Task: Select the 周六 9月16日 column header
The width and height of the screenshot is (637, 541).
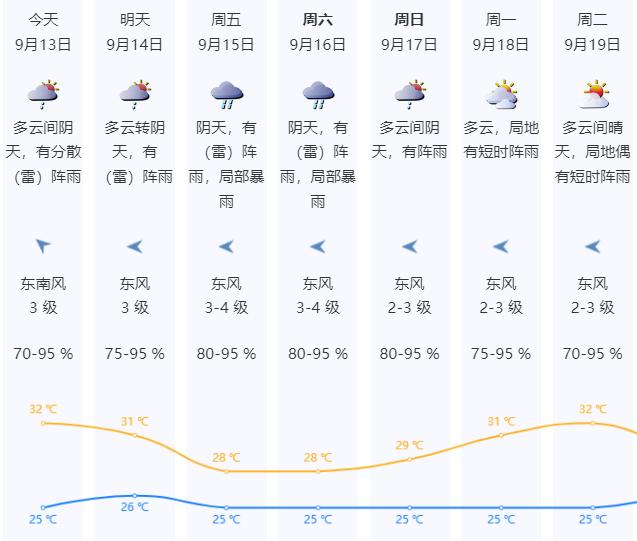Action: click(x=318, y=32)
